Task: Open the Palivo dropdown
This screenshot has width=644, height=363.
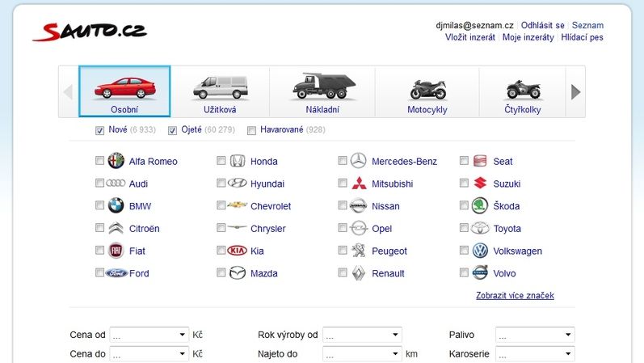Action: pos(535,335)
